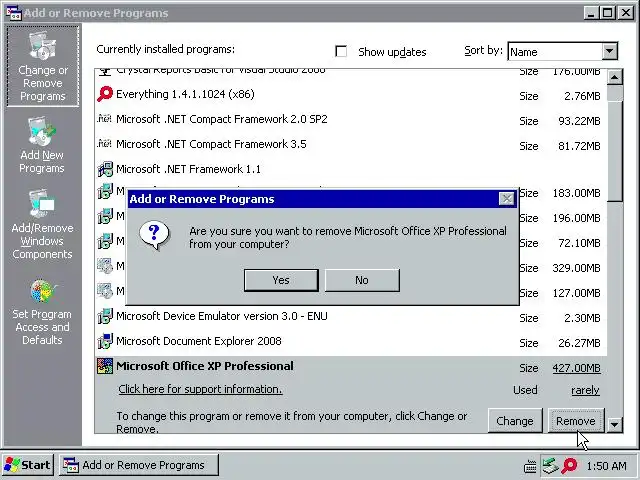Click the scrollbar down arrow
This screenshot has height=480, width=640.
(615, 424)
